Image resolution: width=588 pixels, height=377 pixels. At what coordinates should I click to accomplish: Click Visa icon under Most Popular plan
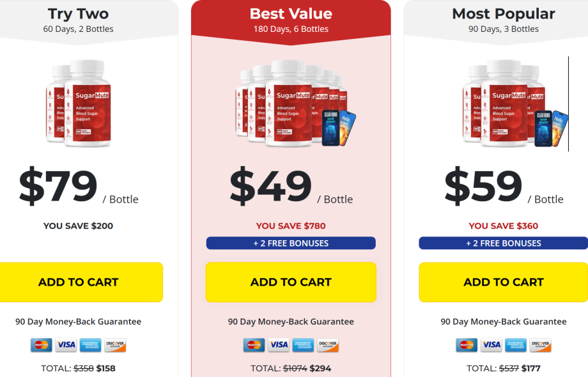(x=491, y=345)
